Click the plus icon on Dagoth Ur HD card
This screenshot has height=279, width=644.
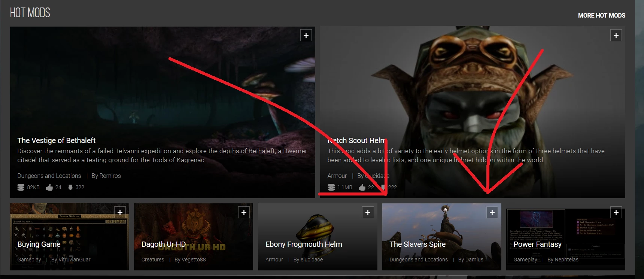click(244, 212)
